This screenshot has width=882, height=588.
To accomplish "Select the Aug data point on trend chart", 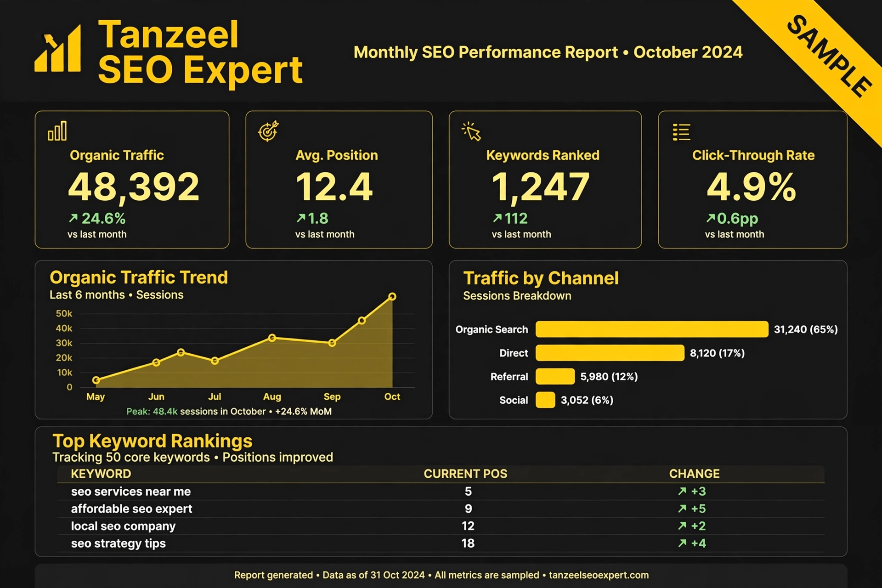I will [x=272, y=338].
